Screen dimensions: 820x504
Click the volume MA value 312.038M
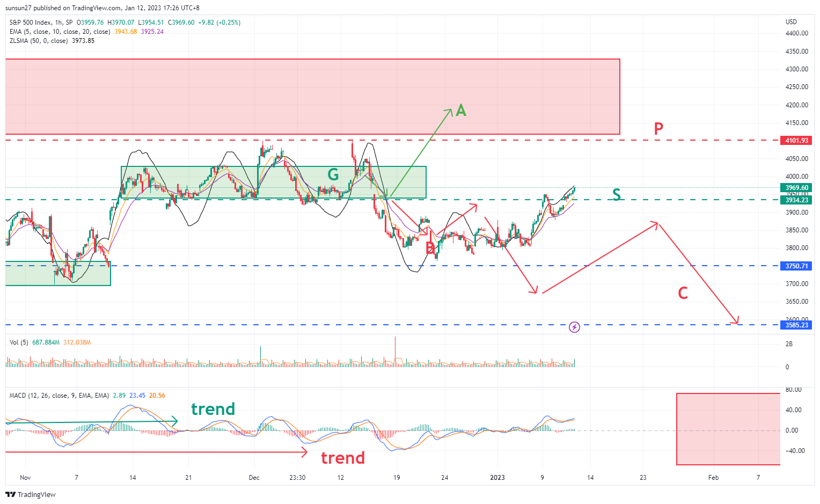click(x=77, y=342)
